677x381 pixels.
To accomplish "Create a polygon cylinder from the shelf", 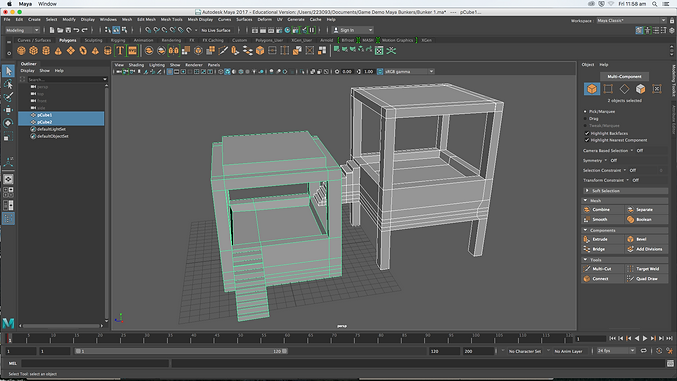I will pos(46,51).
